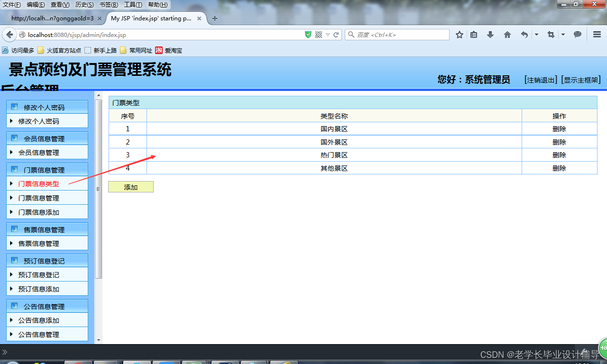The image size is (607, 364).
Task: Navigate back with the left arrow icon
Action: (x=9, y=34)
